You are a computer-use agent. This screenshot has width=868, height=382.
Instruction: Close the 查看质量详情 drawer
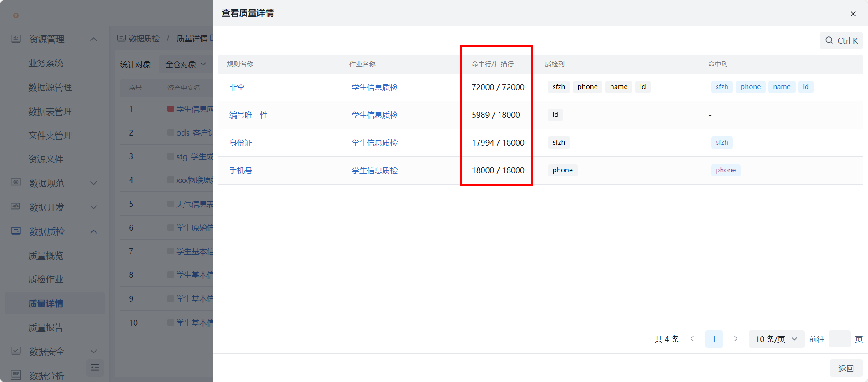point(853,14)
